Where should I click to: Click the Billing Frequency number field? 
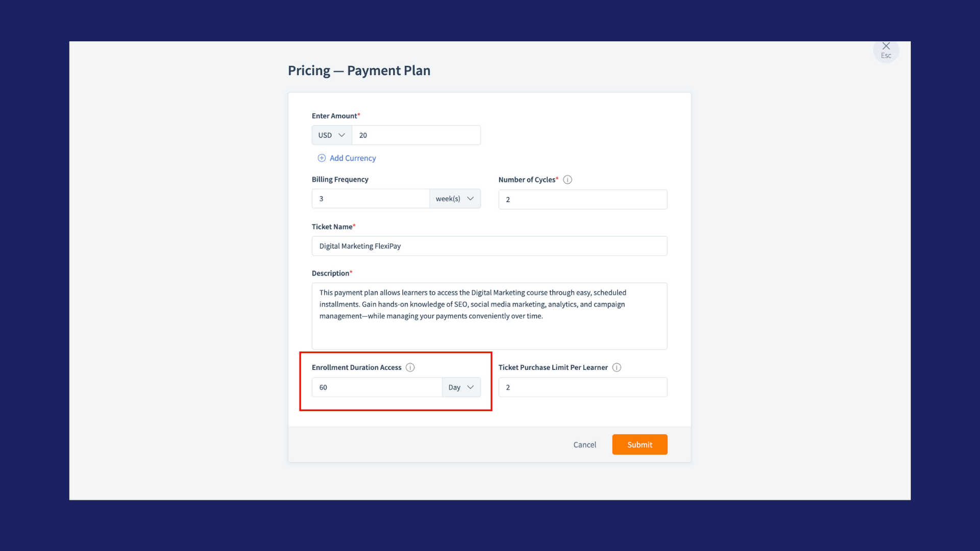click(371, 199)
